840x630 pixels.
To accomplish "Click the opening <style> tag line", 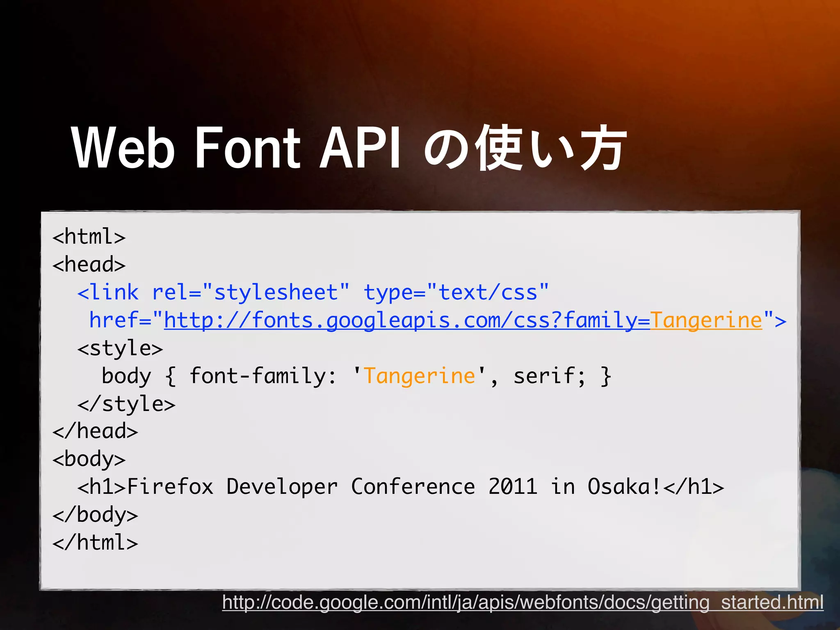I will pos(120,348).
